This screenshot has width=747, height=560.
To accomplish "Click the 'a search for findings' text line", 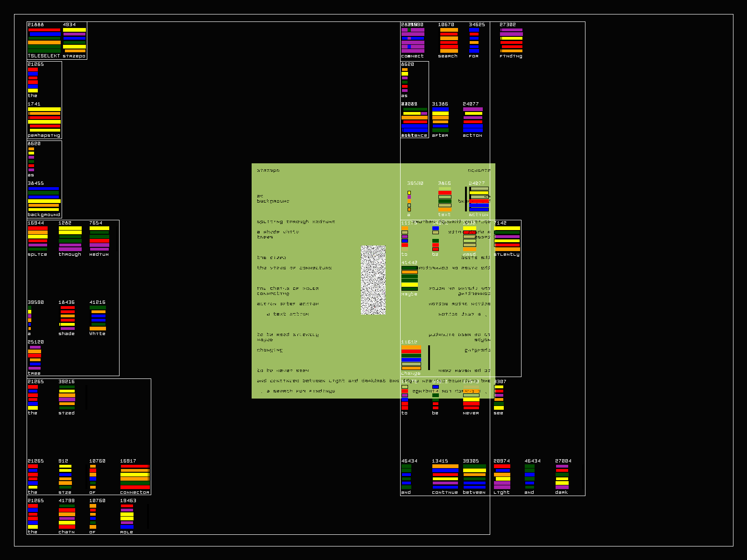I will tap(300, 391).
